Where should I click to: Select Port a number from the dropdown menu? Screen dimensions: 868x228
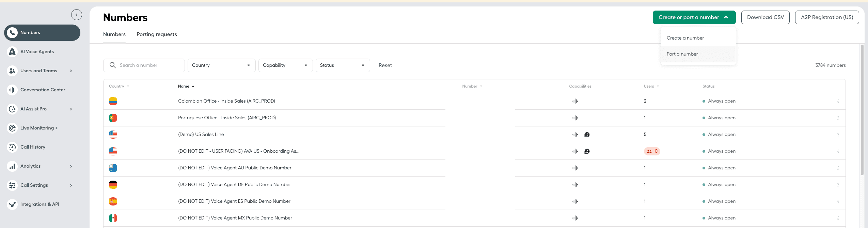[682, 54]
